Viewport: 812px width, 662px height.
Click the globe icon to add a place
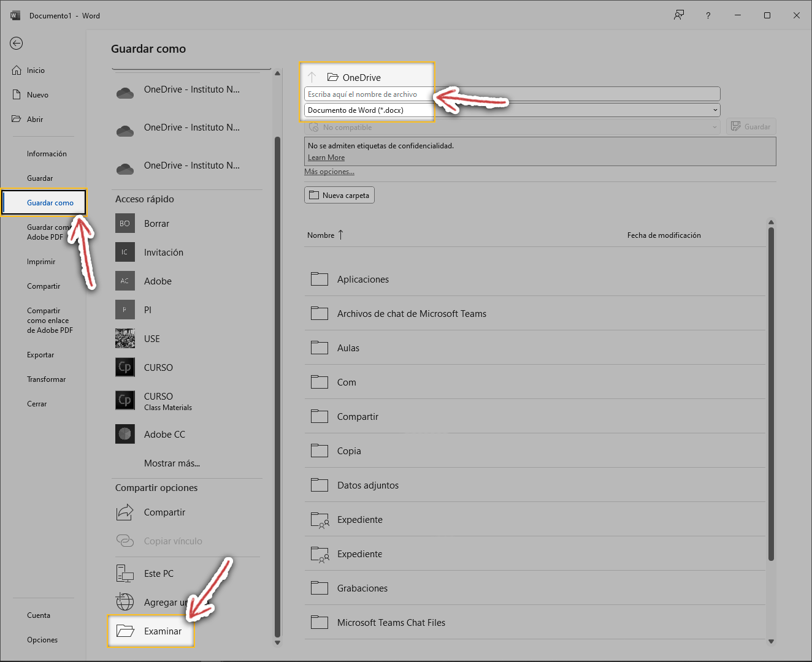coord(125,602)
